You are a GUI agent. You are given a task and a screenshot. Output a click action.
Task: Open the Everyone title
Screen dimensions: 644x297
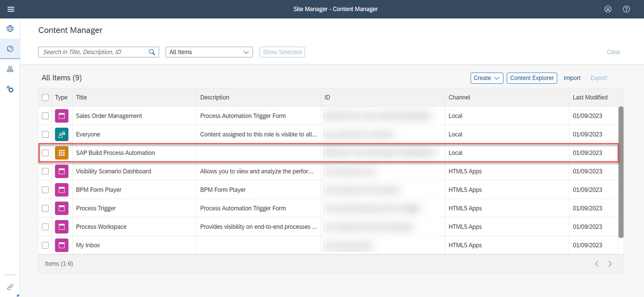pos(88,134)
